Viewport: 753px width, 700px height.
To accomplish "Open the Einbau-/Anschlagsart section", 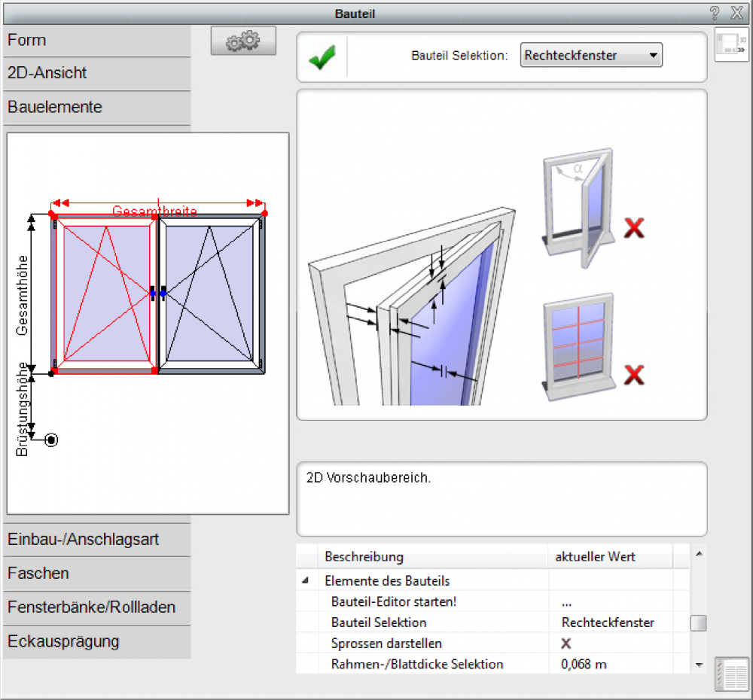I will tap(96, 540).
